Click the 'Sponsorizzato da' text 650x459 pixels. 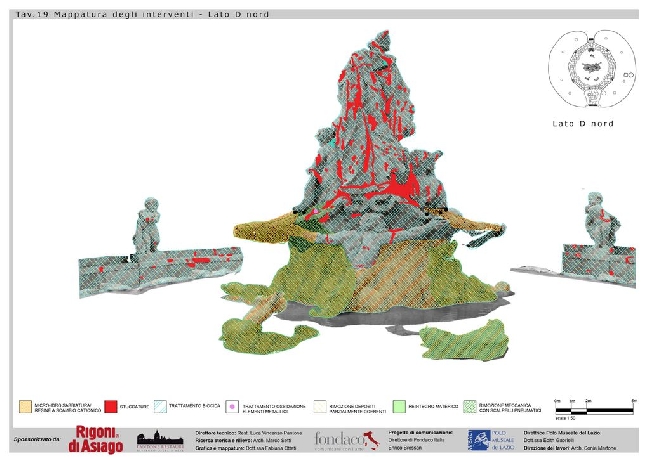point(39,439)
